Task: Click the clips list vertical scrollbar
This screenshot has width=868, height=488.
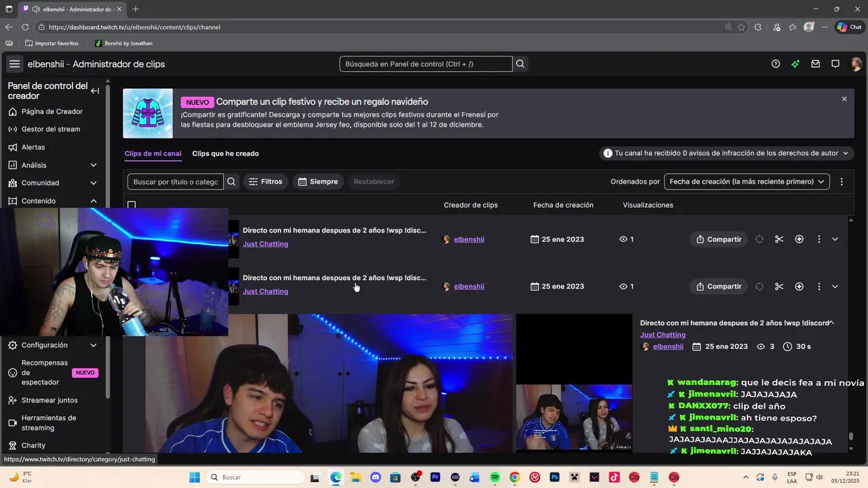Action: point(851,436)
